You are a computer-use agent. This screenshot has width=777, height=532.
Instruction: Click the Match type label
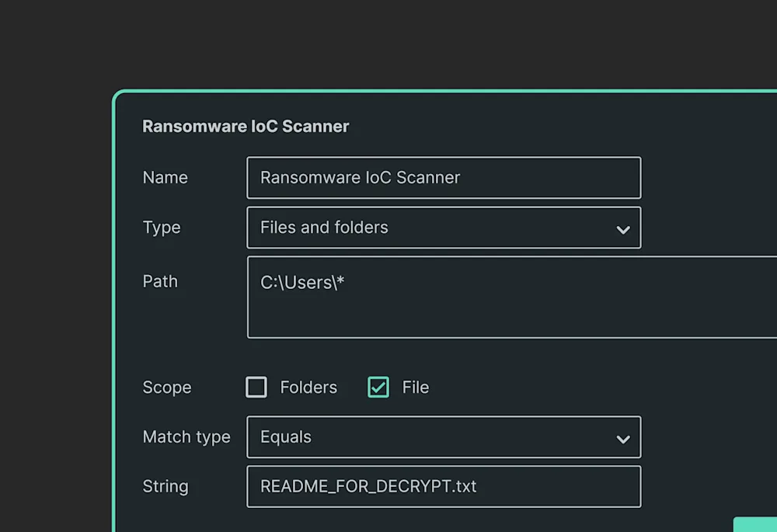click(x=186, y=437)
